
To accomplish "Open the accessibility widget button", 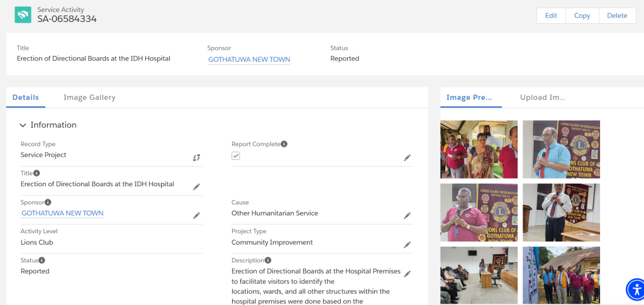I will click(x=636, y=289).
